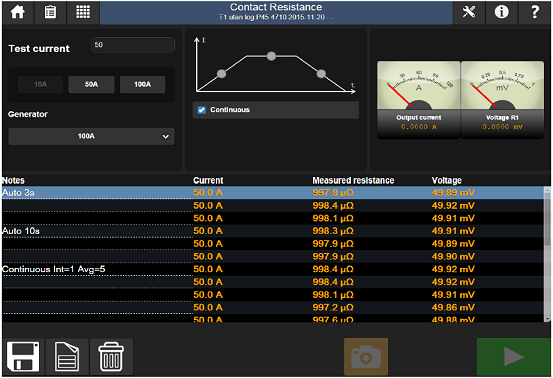Click the results table vertical scrollbar
This screenshot has height=378, width=553.
coord(547,254)
